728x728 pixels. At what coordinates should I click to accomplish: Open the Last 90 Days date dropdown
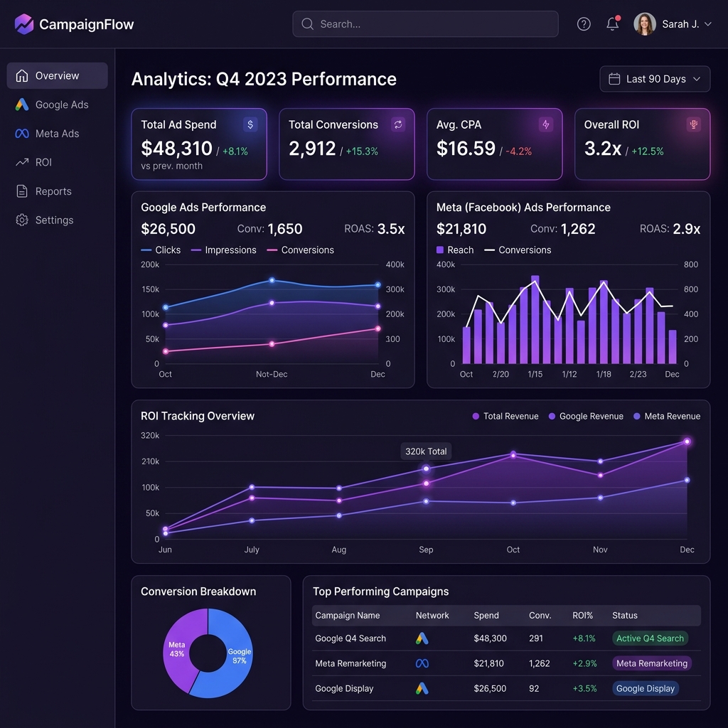pyautogui.click(x=655, y=79)
